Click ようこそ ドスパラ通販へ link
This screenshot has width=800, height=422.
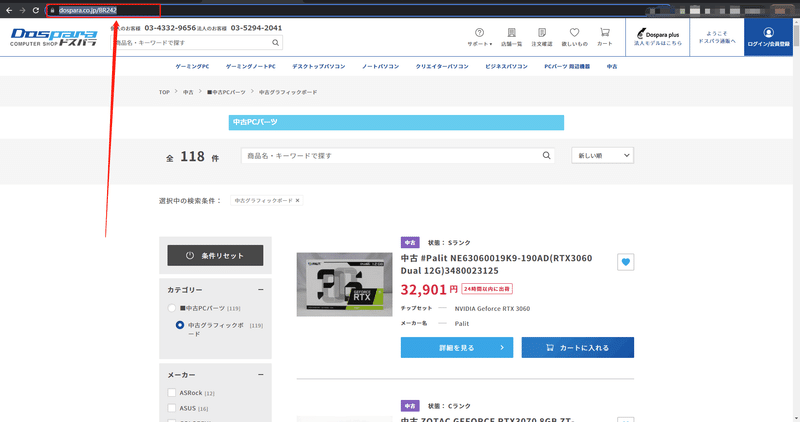[x=717, y=37]
